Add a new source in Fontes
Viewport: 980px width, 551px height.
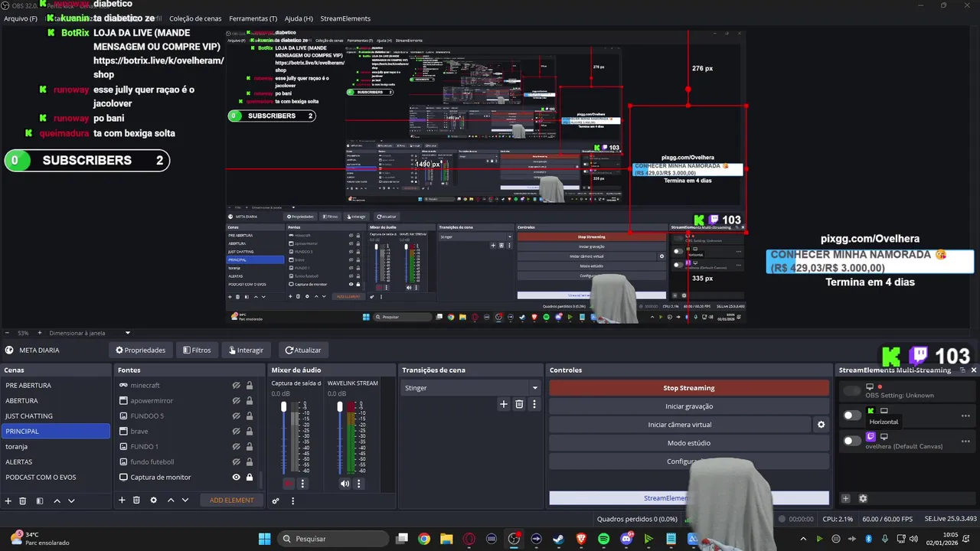click(122, 500)
